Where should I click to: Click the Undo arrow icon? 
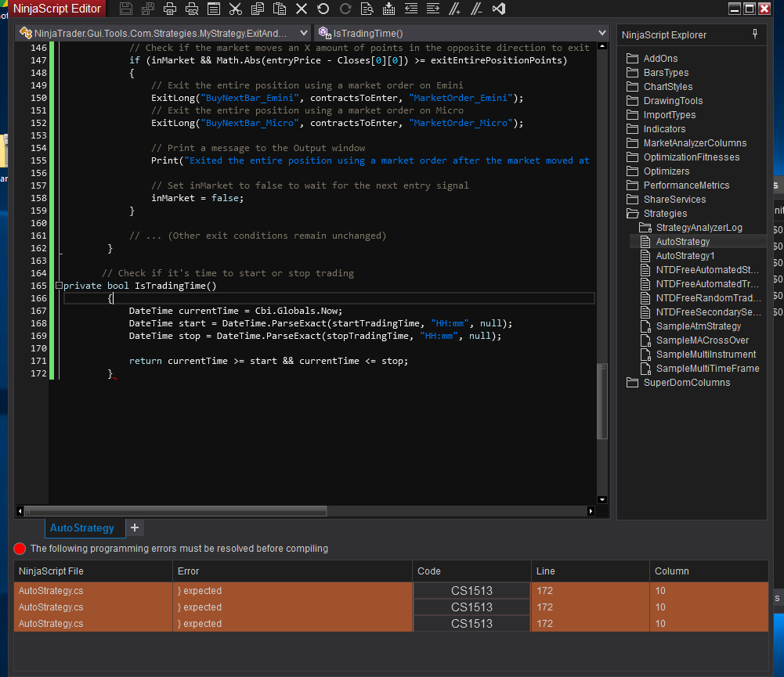pyautogui.click(x=323, y=9)
